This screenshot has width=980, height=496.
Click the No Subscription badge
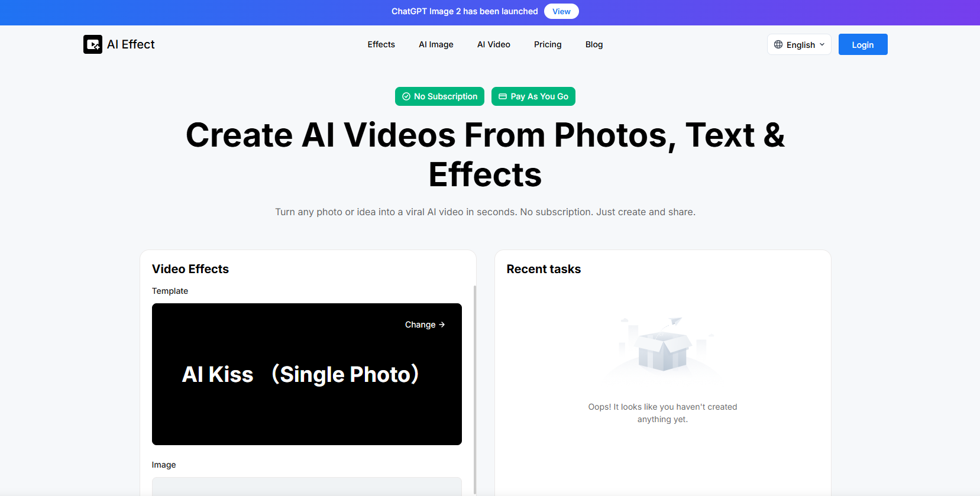pos(439,96)
